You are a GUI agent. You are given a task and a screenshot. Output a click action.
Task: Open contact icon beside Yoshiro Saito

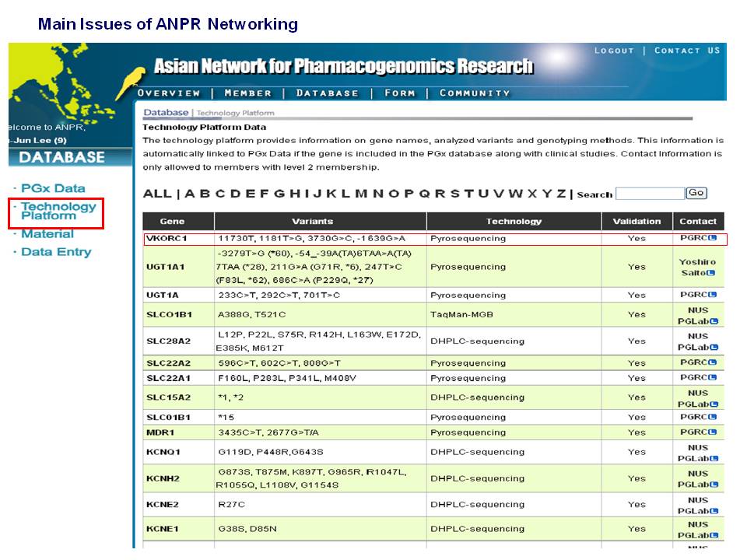(710, 273)
